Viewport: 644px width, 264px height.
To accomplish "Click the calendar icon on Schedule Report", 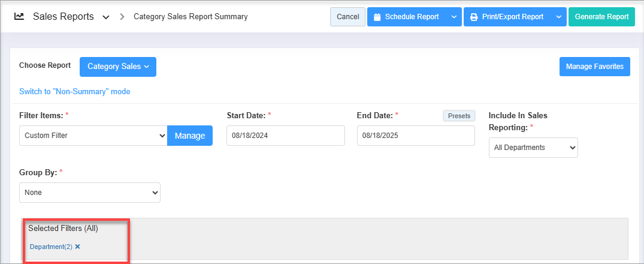I will pyautogui.click(x=377, y=17).
